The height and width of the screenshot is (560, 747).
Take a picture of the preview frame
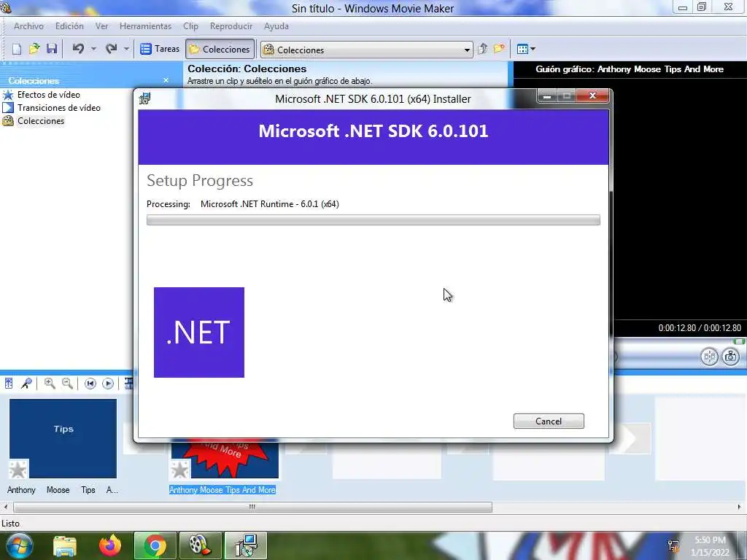pyautogui.click(x=730, y=357)
